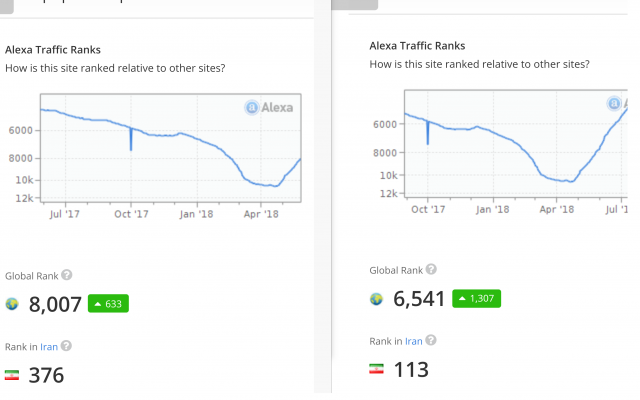Viewport: 640px width, 400px height.
Task: Click globe icon beside 6,541 rank
Action: click(x=376, y=299)
